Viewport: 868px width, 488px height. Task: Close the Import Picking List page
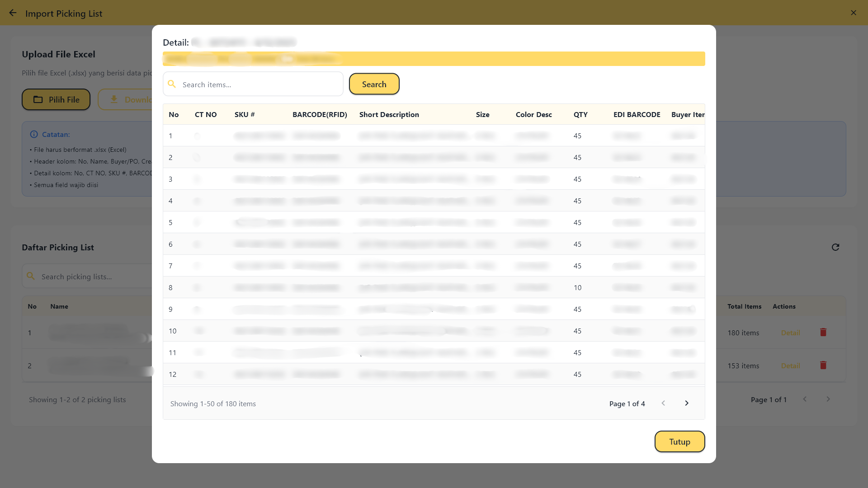(854, 13)
